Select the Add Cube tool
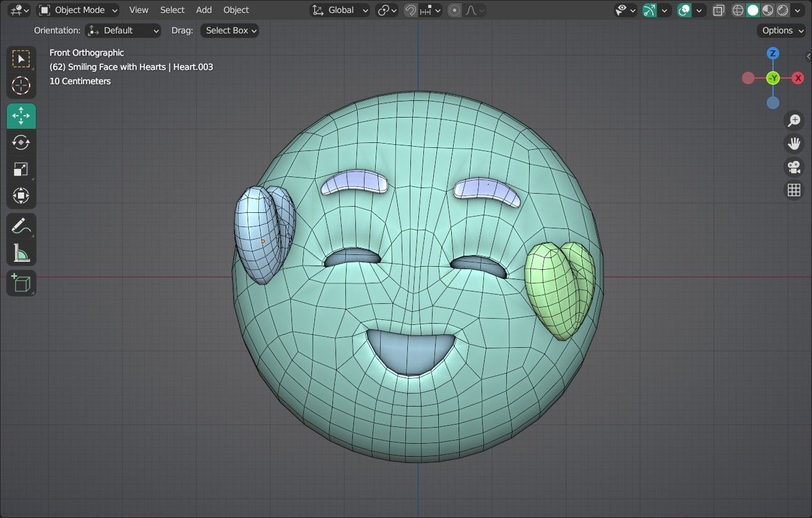Image resolution: width=812 pixels, height=518 pixels. coord(21,283)
